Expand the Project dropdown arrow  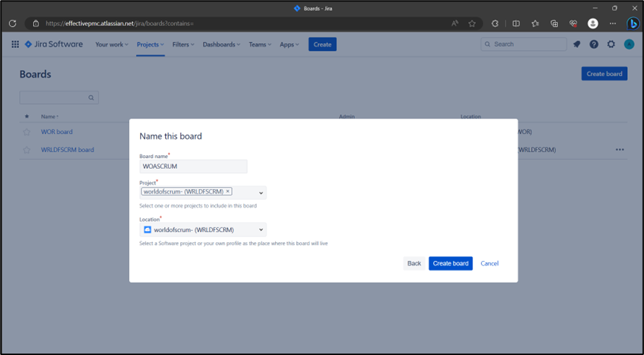pos(261,193)
